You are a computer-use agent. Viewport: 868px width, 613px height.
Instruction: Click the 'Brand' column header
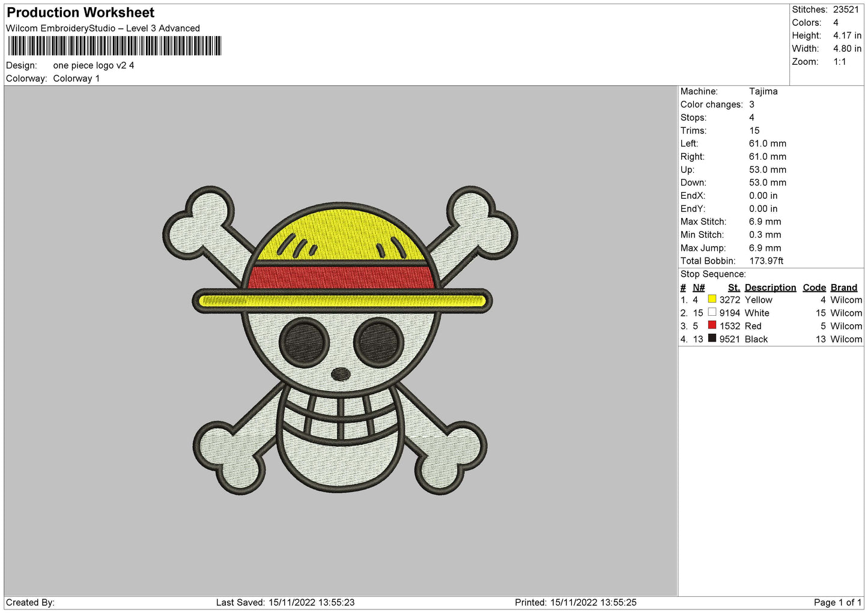844,288
